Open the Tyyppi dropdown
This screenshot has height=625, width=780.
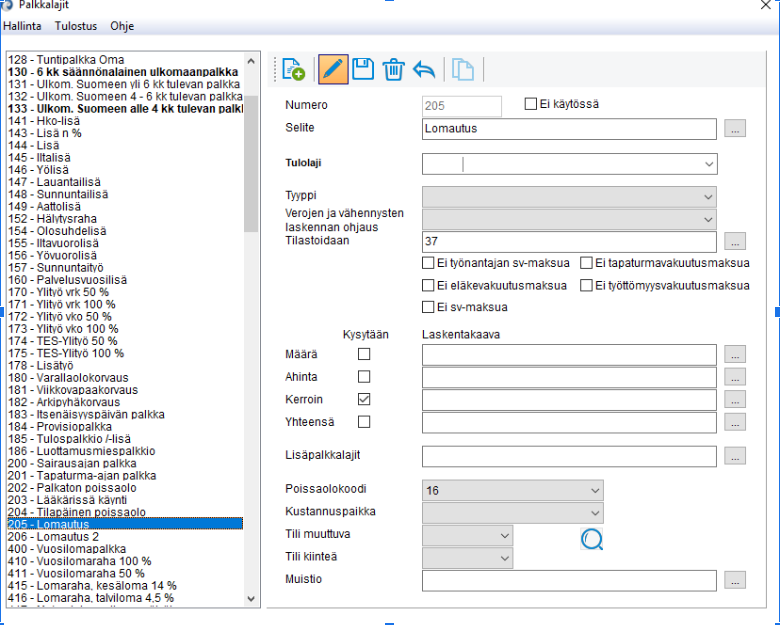point(708,197)
